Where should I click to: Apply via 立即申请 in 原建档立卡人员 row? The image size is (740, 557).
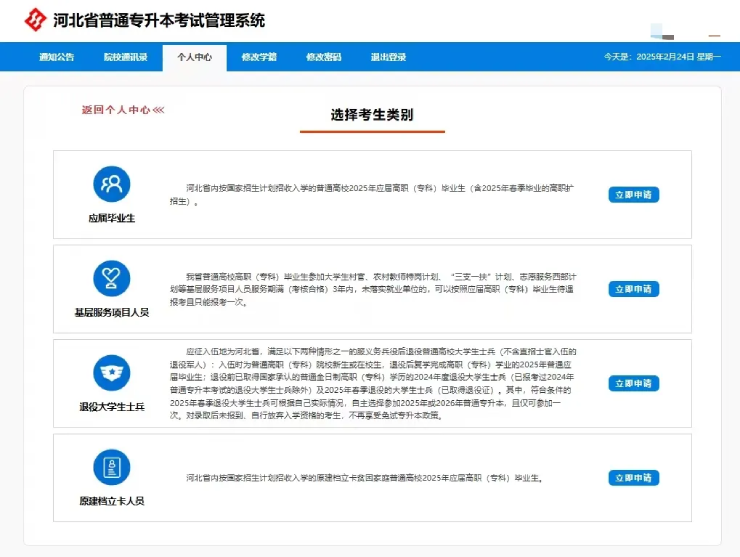(633, 478)
